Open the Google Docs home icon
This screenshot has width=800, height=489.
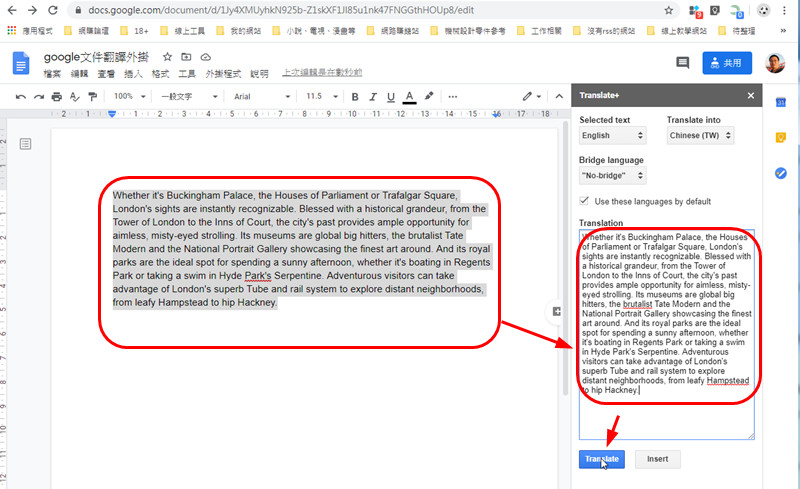[21, 63]
